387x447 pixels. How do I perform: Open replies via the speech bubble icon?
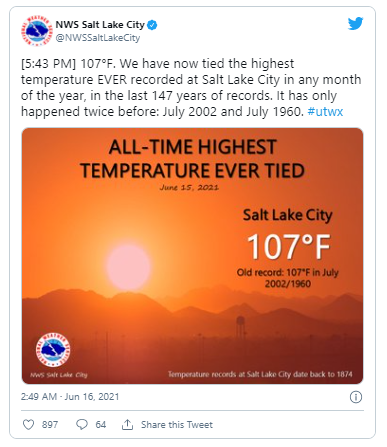(x=82, y=425)
